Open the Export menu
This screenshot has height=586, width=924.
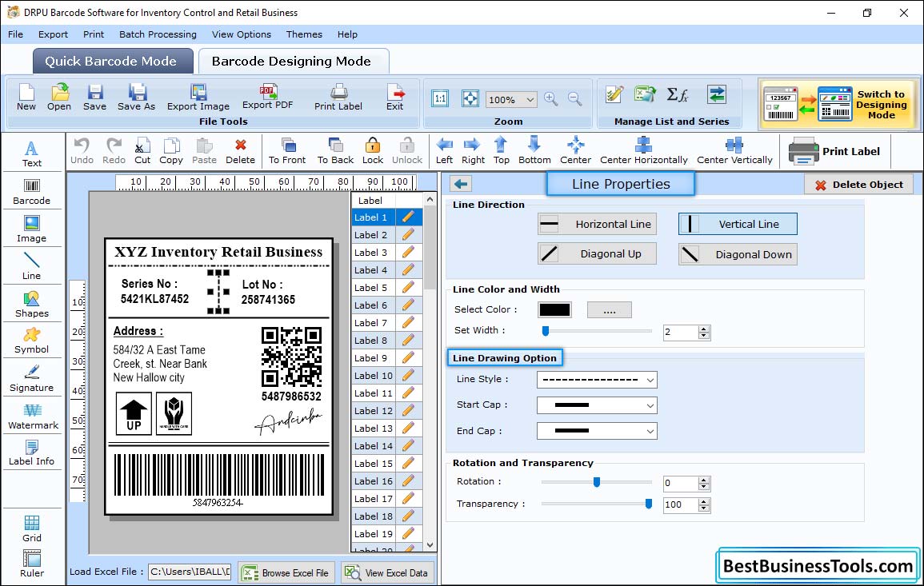[53, 34]
